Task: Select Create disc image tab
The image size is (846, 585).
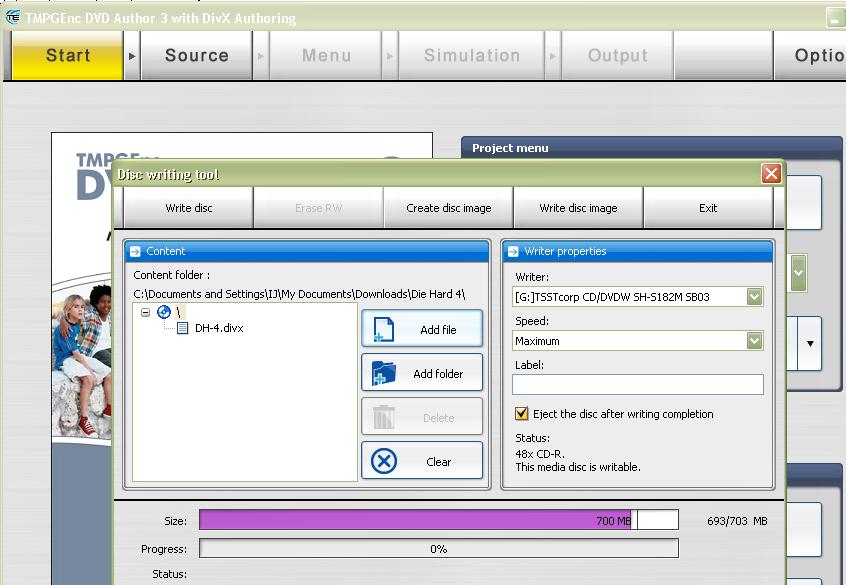Action: click(x=448, y=208)
